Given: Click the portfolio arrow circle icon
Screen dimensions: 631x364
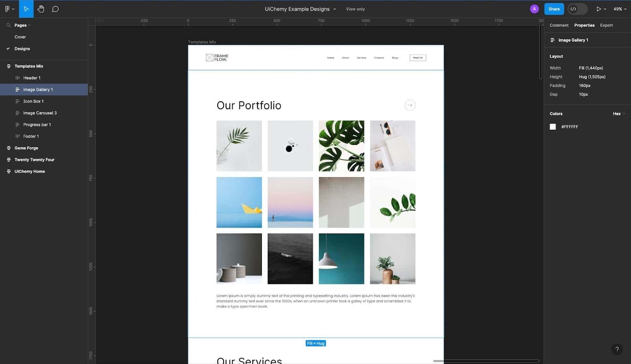Looking at the screenshot, I should pyautogui.click(x=410, y=105).
